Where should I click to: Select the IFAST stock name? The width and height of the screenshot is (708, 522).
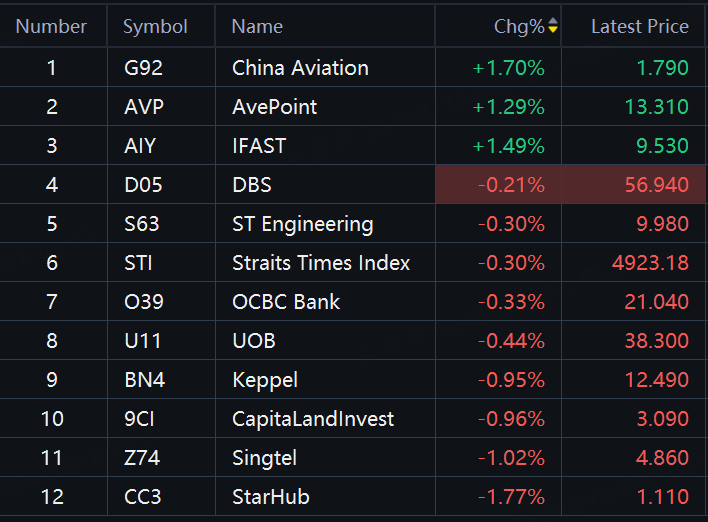click(259, 146)
